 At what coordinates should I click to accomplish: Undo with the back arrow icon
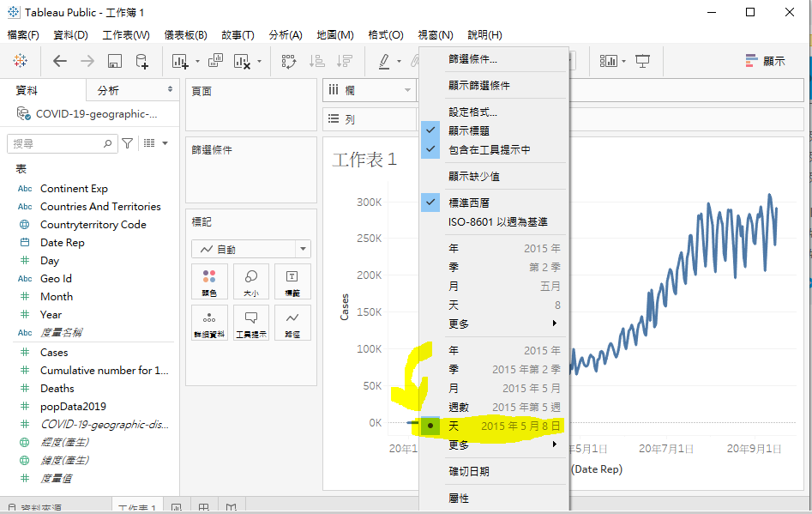(59, 61)
